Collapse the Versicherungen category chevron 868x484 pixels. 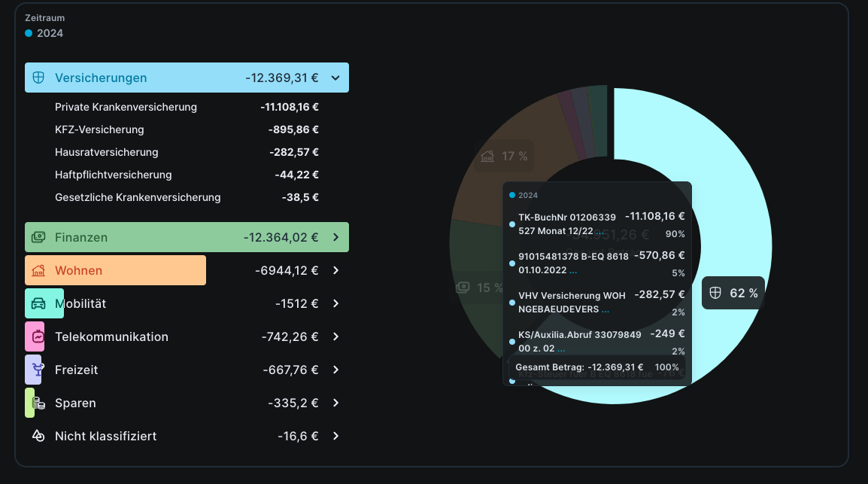tap(335, 78)
